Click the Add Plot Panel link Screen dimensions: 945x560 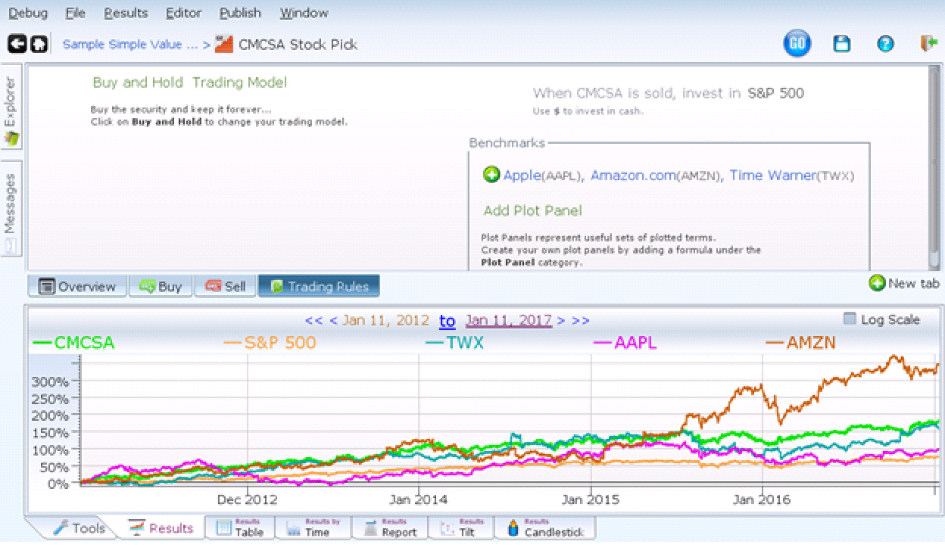[x=533, y=210]
